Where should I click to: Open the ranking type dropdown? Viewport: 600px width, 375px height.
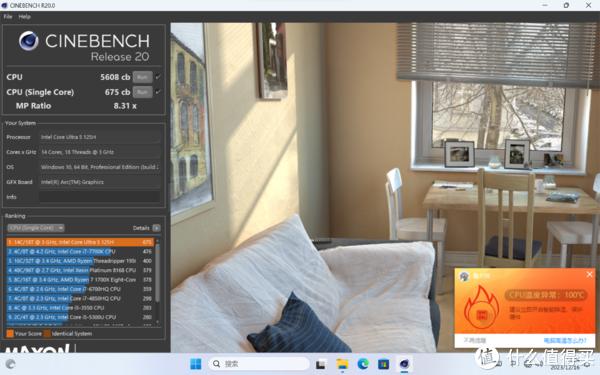pos(36,228)
